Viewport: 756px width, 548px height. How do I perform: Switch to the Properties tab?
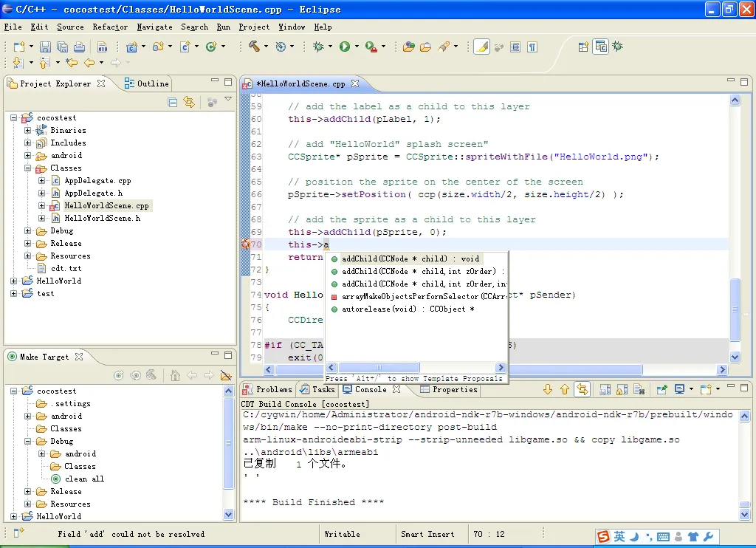[x=449, y=389]
